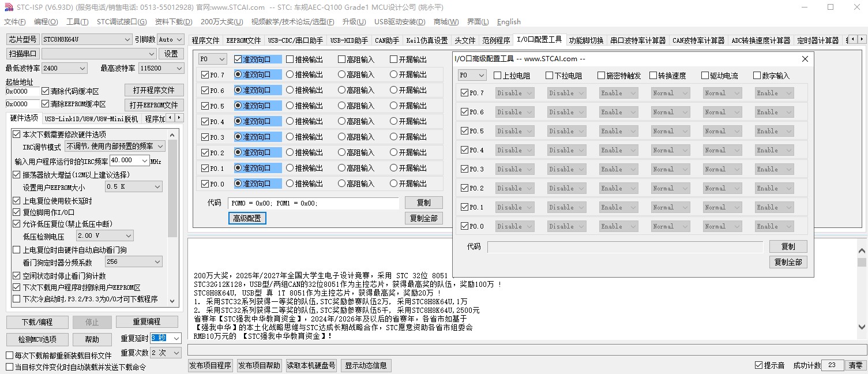
Task: Open the P0 port selector in I/O配置工具
Action: (x=213, y=59)
